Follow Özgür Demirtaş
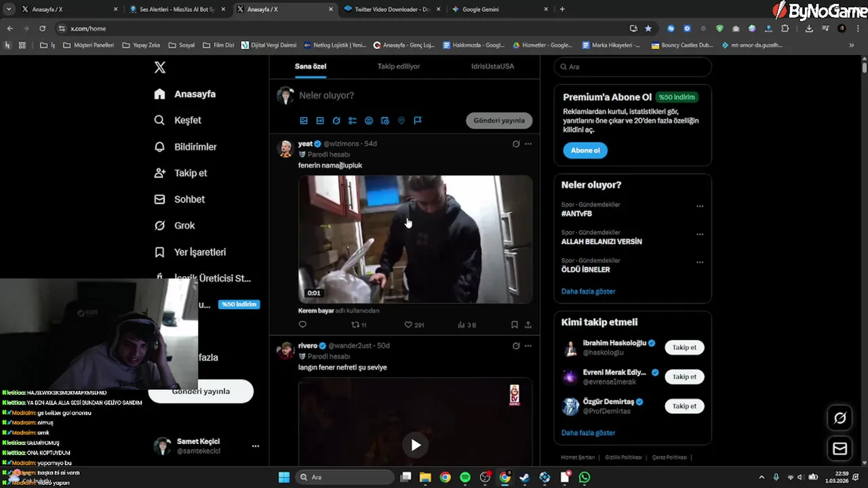Image resolution: width=868 pixels, height=488 pixels. pos(684,406)
